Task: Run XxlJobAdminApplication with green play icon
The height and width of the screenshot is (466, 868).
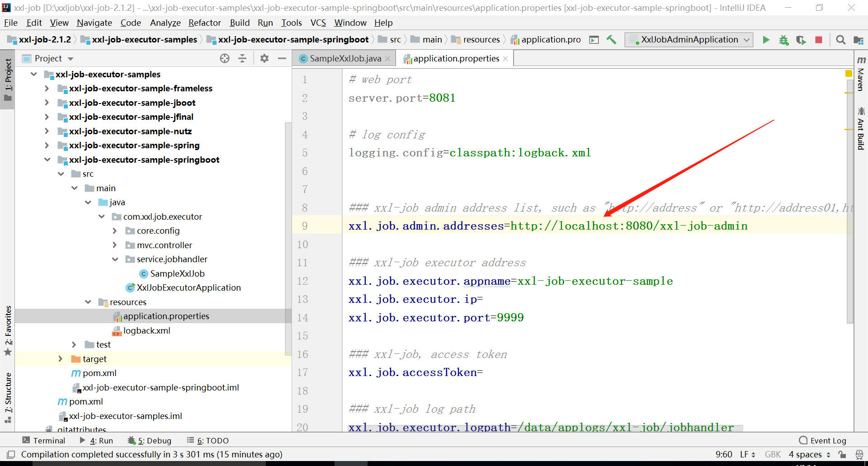Action: tap(766, 40)
